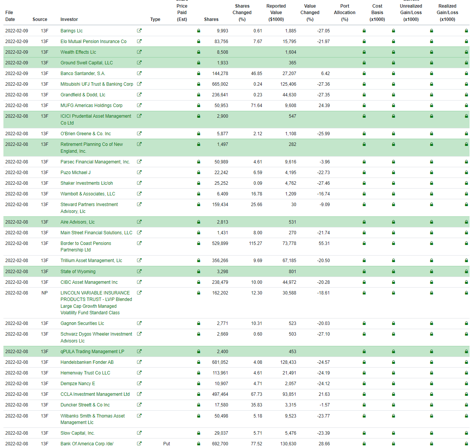Click port allocation lock in Banco Santander row

364,74
